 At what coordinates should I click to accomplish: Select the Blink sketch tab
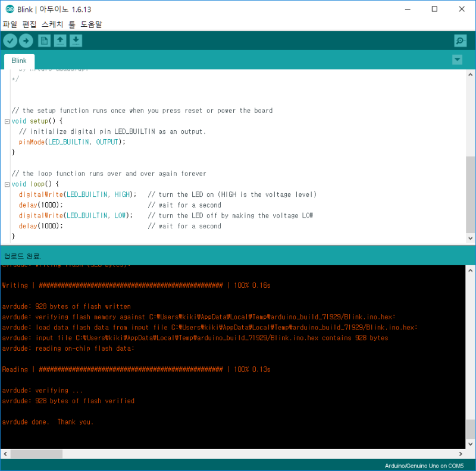pos(18,60)
